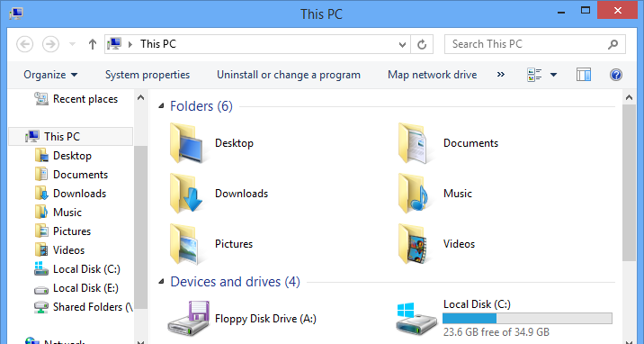
Task: Click Uninstall or change a program
Action: click(289, 75)
